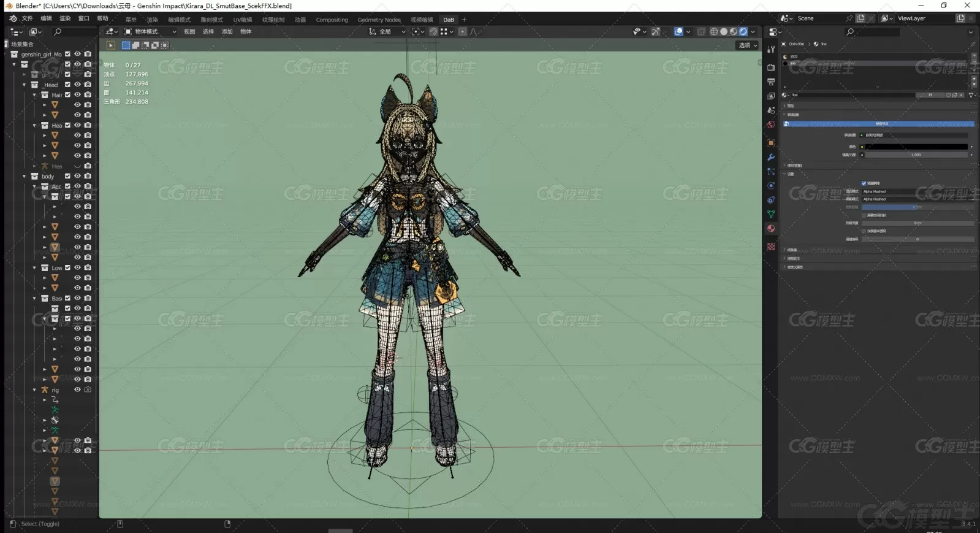980x533 pixels.
Task: Hide the body collection with eye icon
Action: [x=77, y=176]
